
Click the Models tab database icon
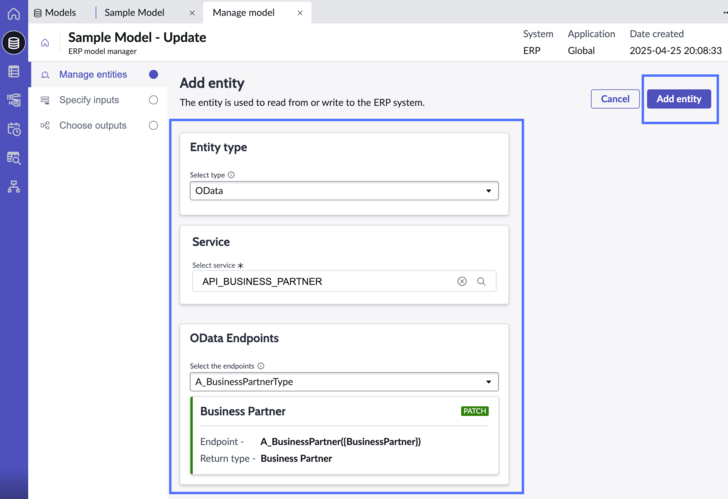pyautogui.click(x=38, y=13)
